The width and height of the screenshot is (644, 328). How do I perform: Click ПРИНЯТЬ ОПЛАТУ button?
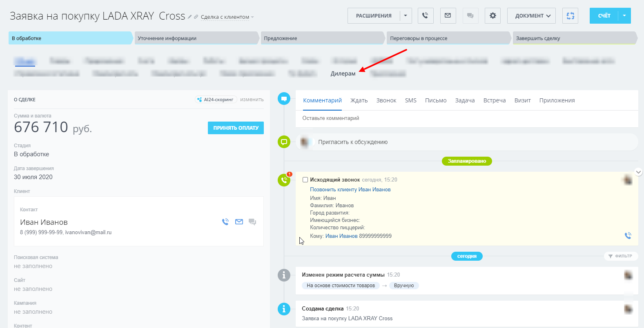point(236,128)
